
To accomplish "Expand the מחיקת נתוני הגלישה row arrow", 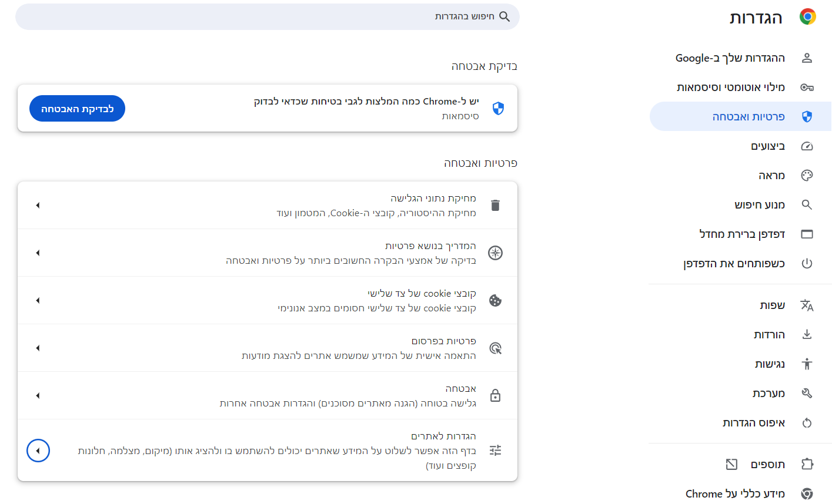I will 38,206.
